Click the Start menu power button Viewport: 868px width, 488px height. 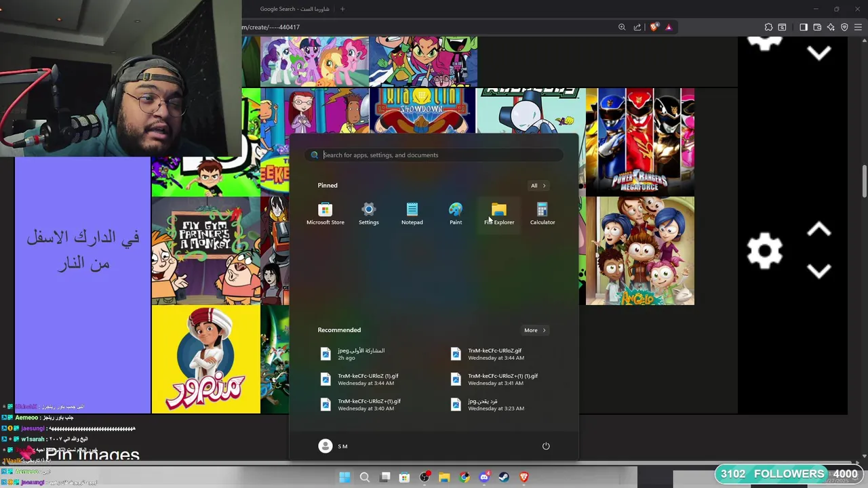coord(546,446)
